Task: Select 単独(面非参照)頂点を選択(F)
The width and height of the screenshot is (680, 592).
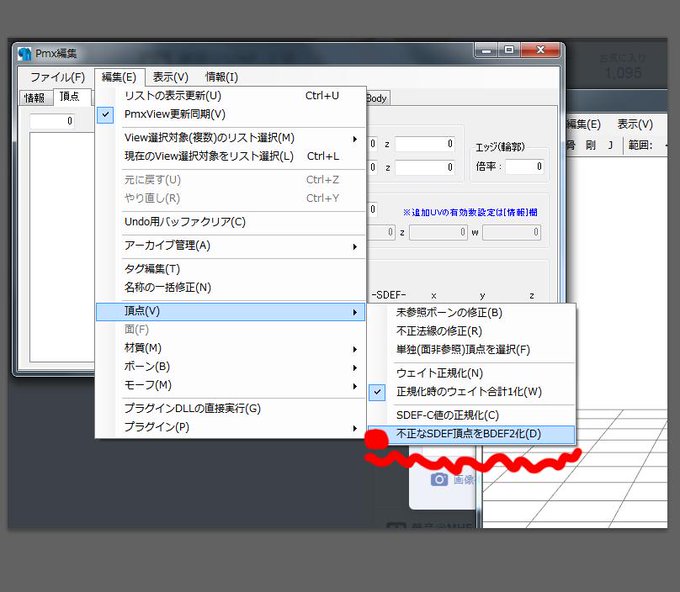Action: tap(472, 350)
